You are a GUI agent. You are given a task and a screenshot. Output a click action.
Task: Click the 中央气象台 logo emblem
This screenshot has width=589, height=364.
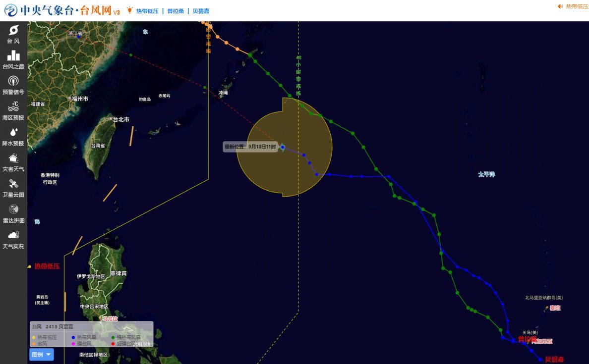pyautogui.click(x=10, y=10)
